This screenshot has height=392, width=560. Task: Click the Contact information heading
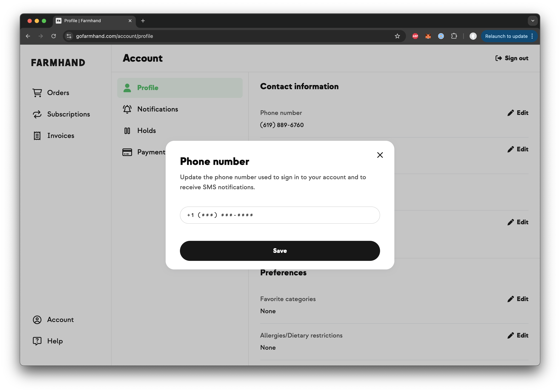[x=299, y=86]
